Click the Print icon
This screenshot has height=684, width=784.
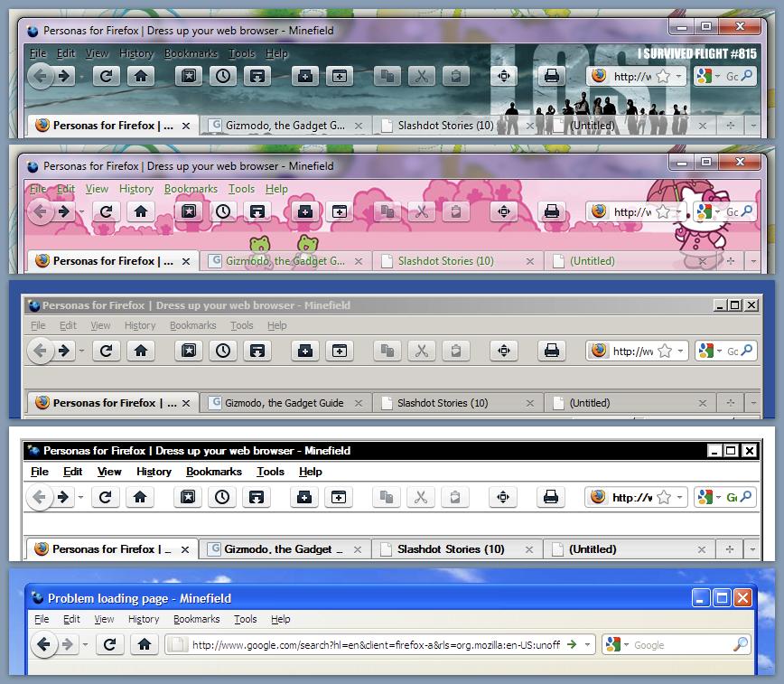click(550, 77)
